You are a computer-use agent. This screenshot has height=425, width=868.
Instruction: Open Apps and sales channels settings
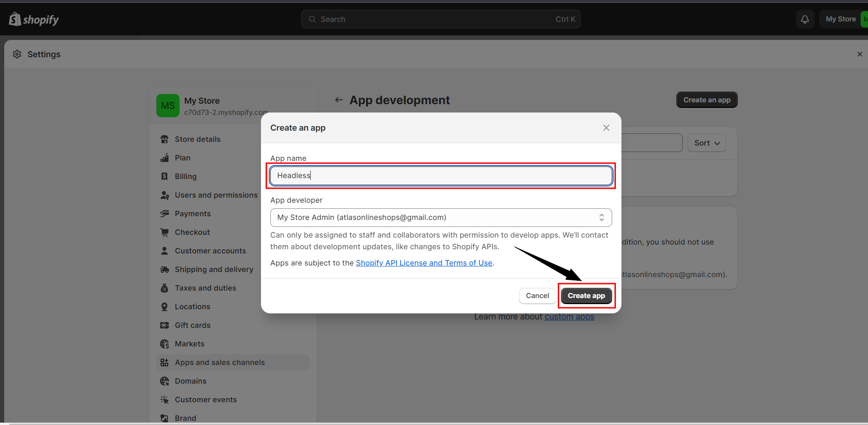click(220, 363)
